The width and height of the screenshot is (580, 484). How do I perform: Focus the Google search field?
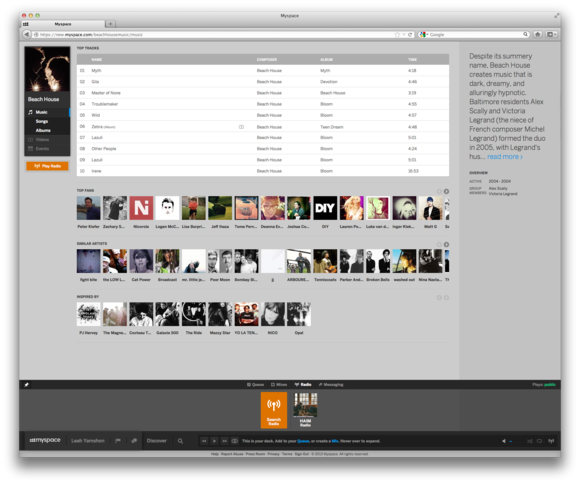pos(475,34)
